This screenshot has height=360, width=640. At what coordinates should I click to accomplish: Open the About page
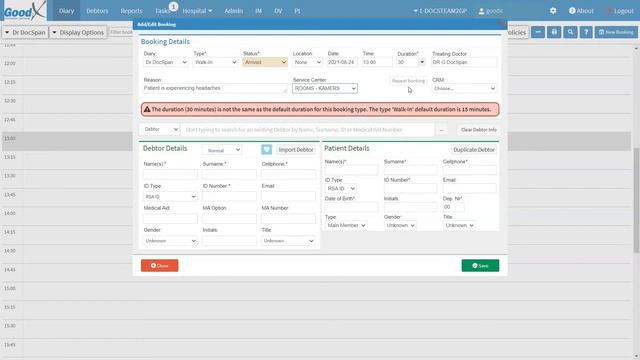pos(581,11)
